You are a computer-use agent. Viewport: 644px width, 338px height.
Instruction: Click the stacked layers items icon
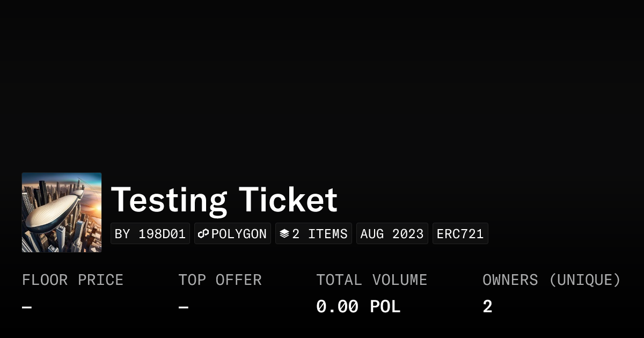coord(284,234)
